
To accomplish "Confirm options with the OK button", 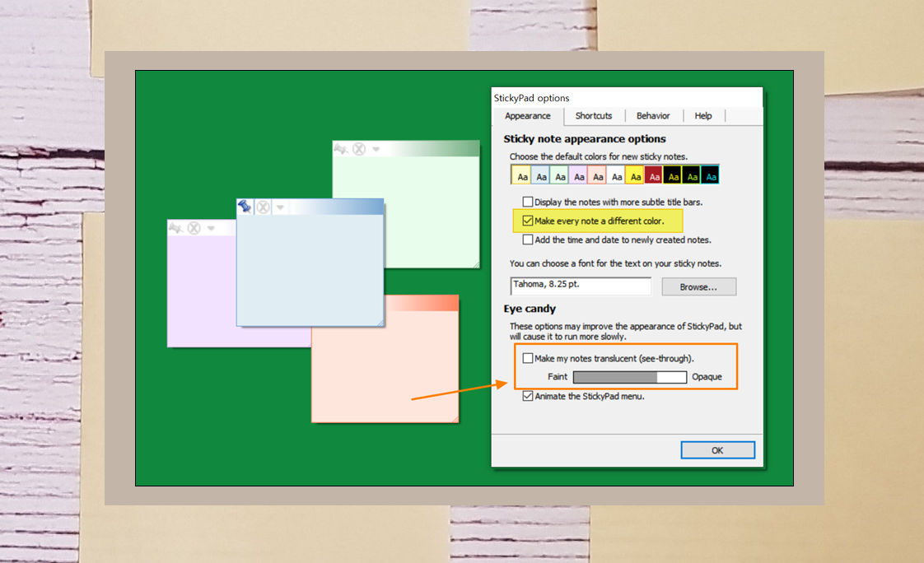I will pyautogui.click(x=718, y=450).
